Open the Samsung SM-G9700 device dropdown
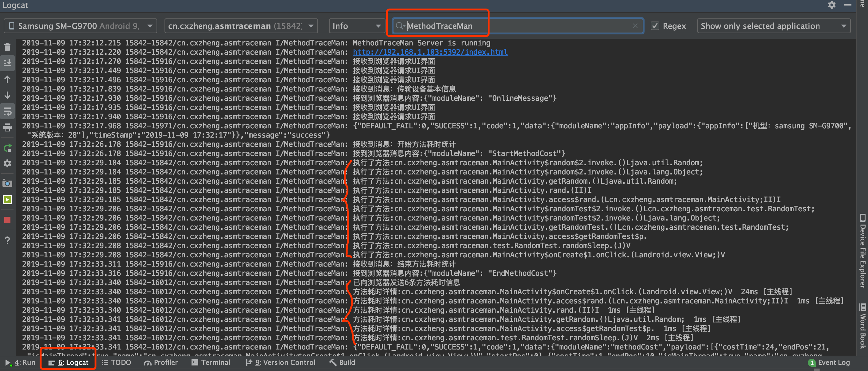Viewport: 868px width, 371px height. tap(80, 26)
